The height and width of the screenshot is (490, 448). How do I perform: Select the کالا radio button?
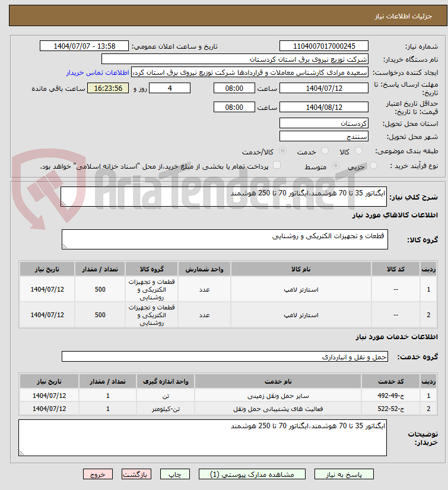[359, 151]
